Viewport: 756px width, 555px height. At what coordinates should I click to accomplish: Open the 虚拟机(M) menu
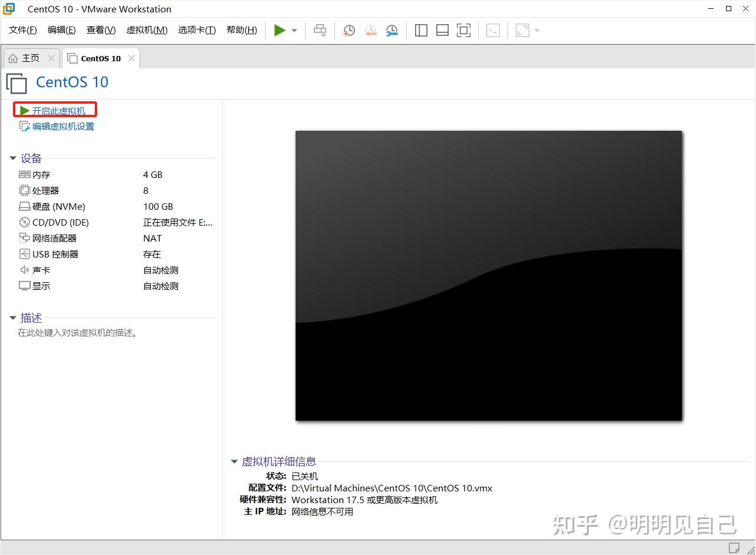click(147, 30)
